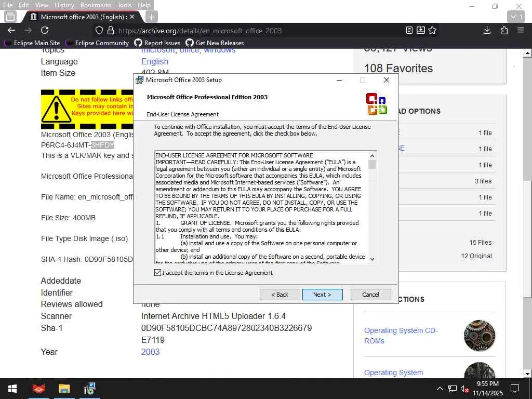Image resolution: width=532 pixels, height=399 pixels.
Task: Click the 3 files entry
Action: 483,181
